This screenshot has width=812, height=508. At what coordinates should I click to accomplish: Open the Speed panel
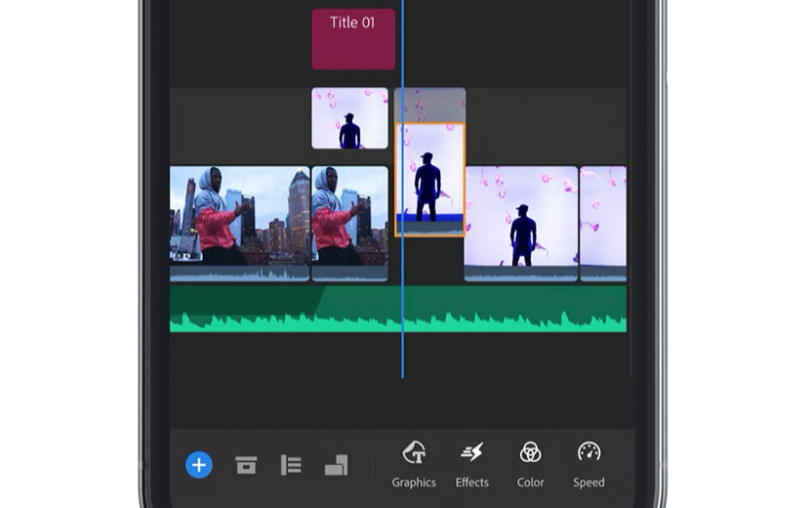click(589, 463)
